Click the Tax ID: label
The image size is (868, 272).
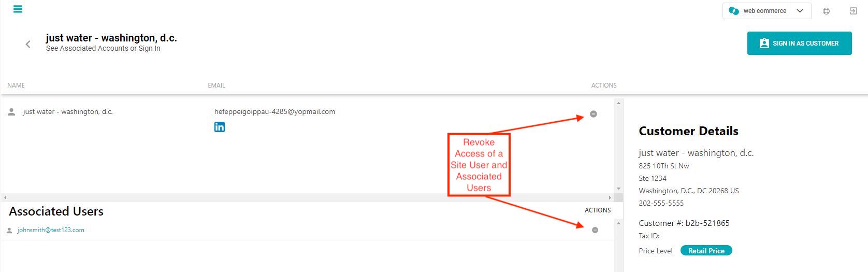point(649,236)
